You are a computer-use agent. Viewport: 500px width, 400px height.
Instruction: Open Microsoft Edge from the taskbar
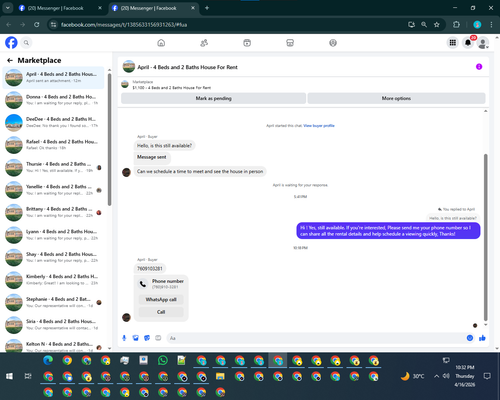[48, 360]
